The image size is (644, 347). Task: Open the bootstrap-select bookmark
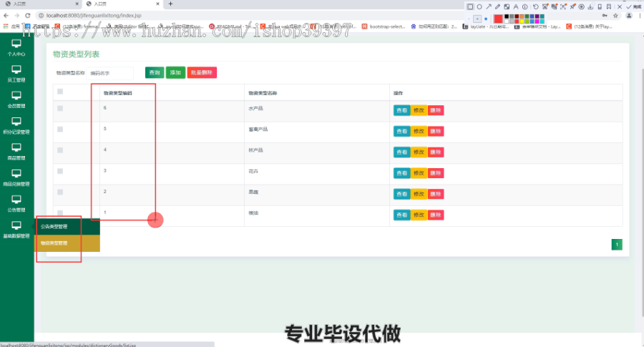[x=384, y=26]
